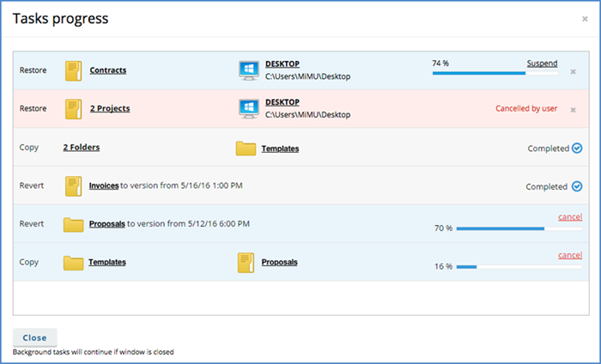The width and height of the screenshot is (601, 364).
Task: Dismiss the Contracts restore task with X
Action: coord(573,71)
